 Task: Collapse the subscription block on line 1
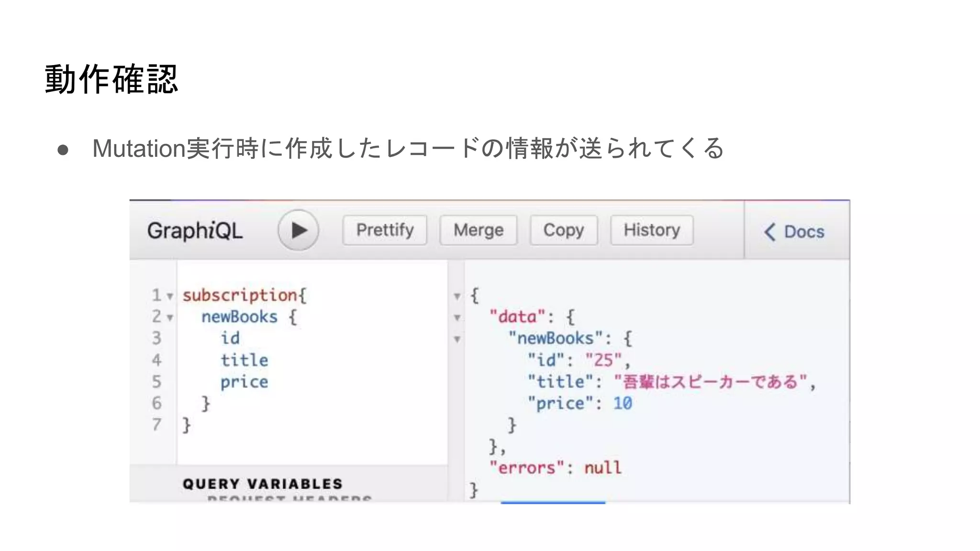tap(170, 297)
